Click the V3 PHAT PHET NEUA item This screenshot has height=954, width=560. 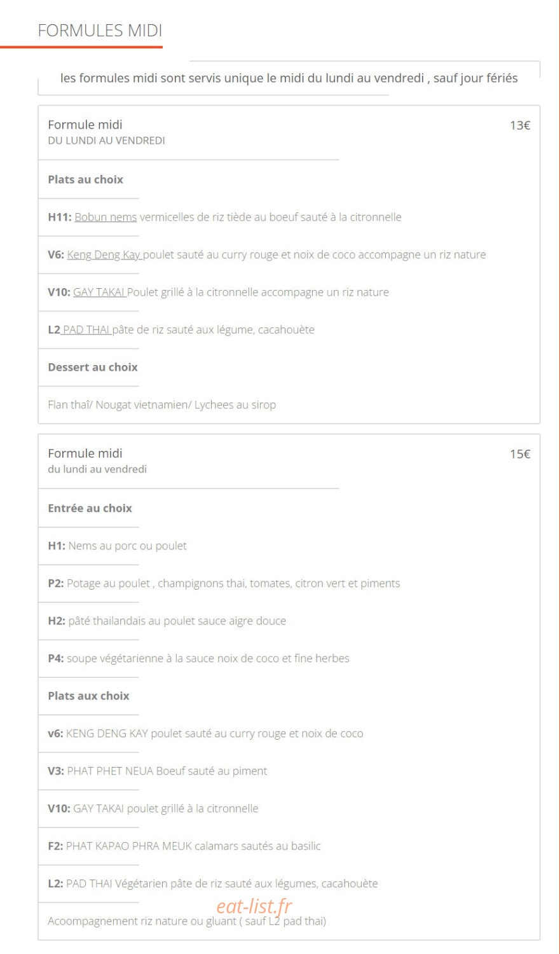(x=158, y=771)
